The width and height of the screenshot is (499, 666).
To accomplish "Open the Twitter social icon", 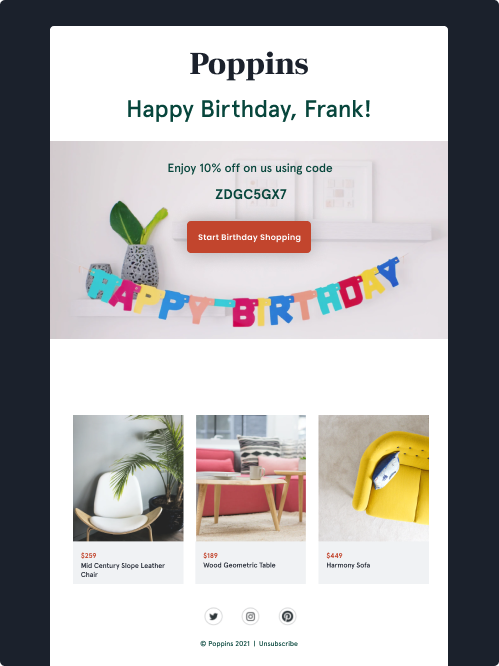I will pos(213,616).
